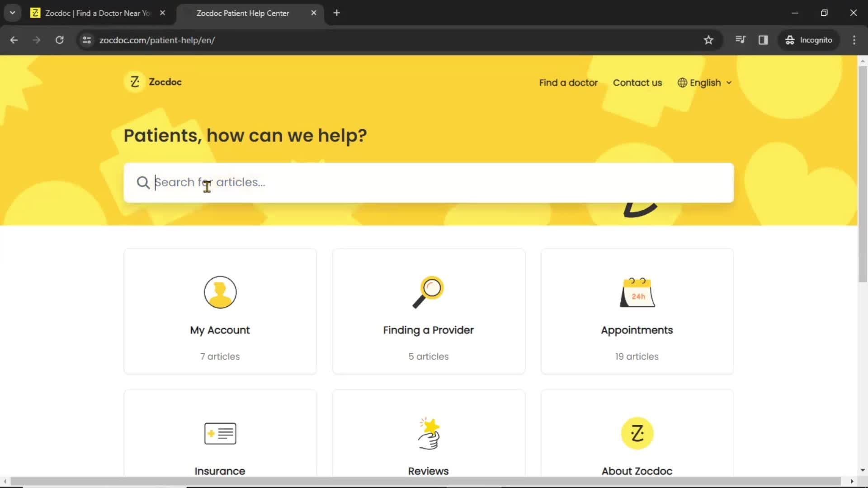The height and width of the screenshot is (488, 868).
Task: Go back to previous page
Action: tap(14, 40)
